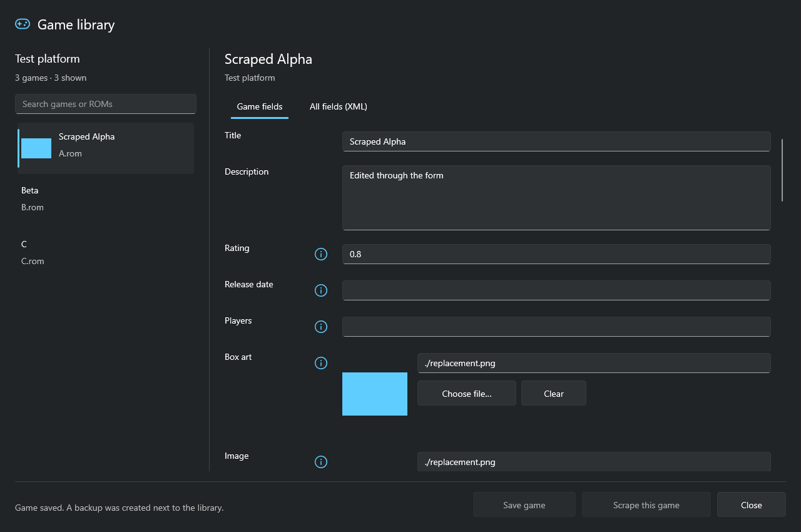This screenshot has width=801, height=532.
Task: Click the Box art path field
Action: pos(594,363)
